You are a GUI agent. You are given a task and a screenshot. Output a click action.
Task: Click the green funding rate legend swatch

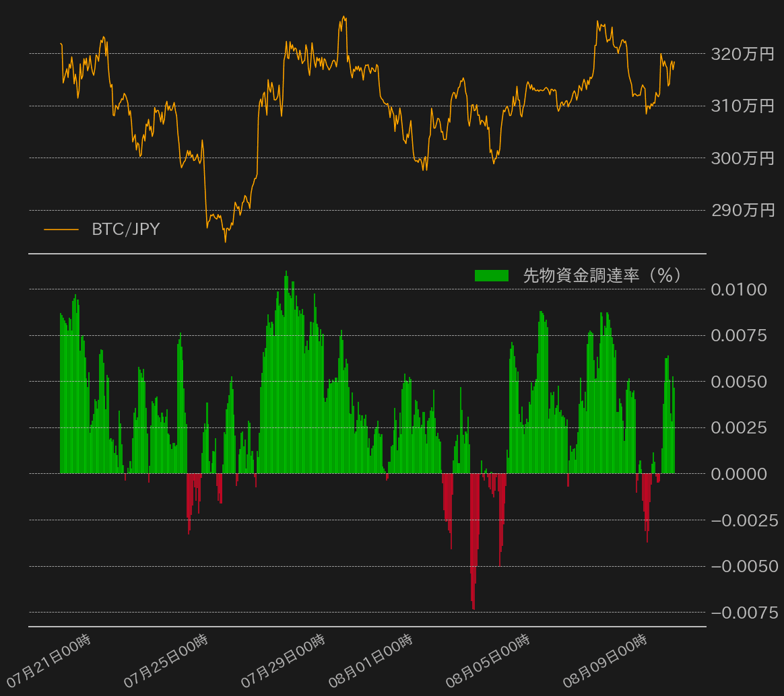[491, 275]
